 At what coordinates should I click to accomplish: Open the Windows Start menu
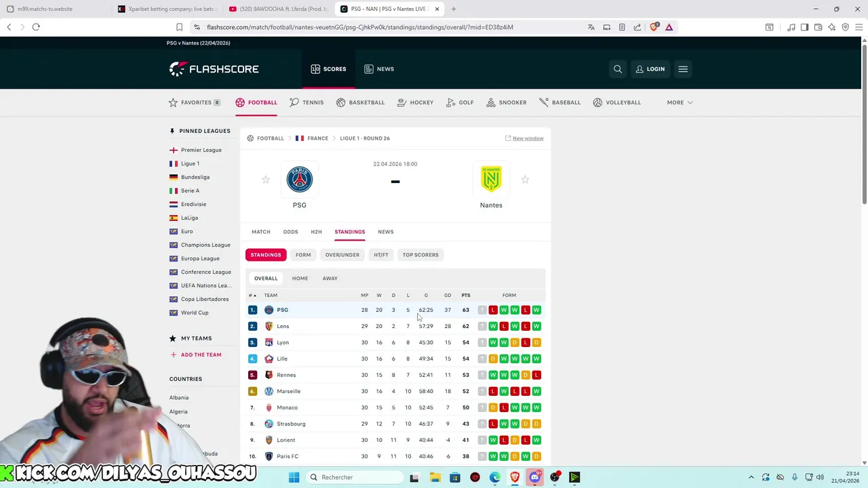(294, 477)
